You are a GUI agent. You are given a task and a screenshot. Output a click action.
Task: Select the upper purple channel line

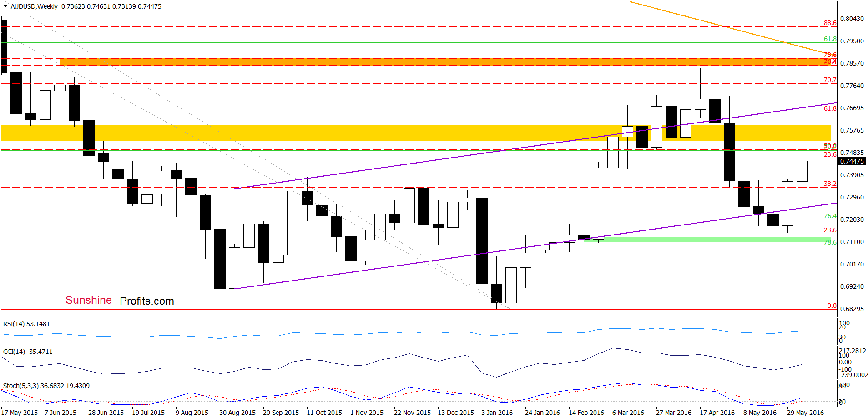point(535,146)
